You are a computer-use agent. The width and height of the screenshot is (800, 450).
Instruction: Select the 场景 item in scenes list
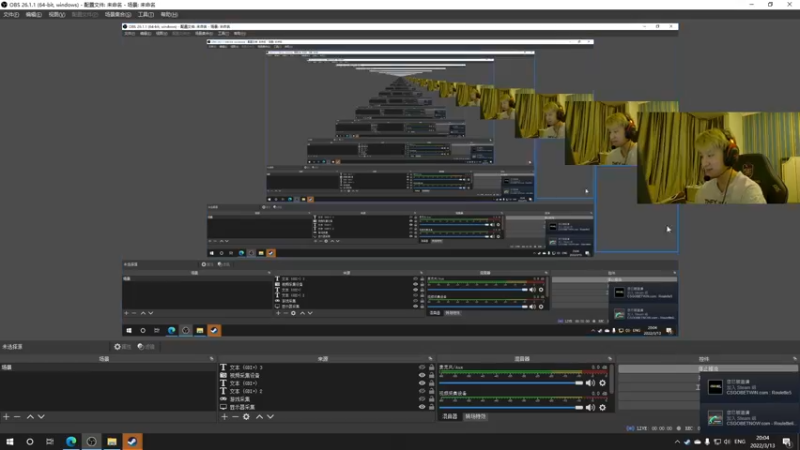107,367
